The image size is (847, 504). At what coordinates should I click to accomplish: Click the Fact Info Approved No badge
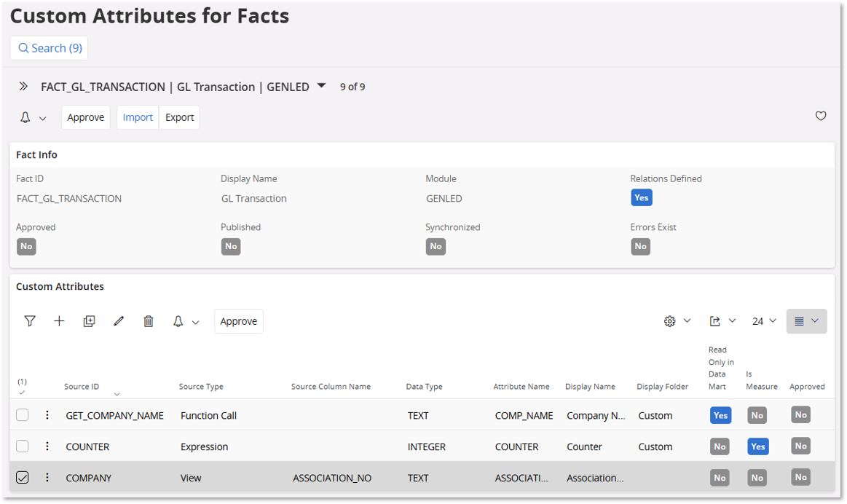[26, 246]
